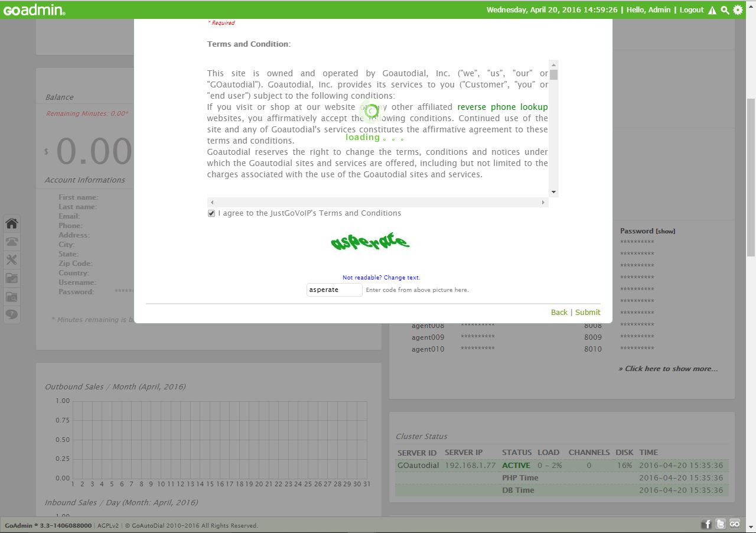Click the Back link in dialog
The image size is (756, 533).
[559, 312]
